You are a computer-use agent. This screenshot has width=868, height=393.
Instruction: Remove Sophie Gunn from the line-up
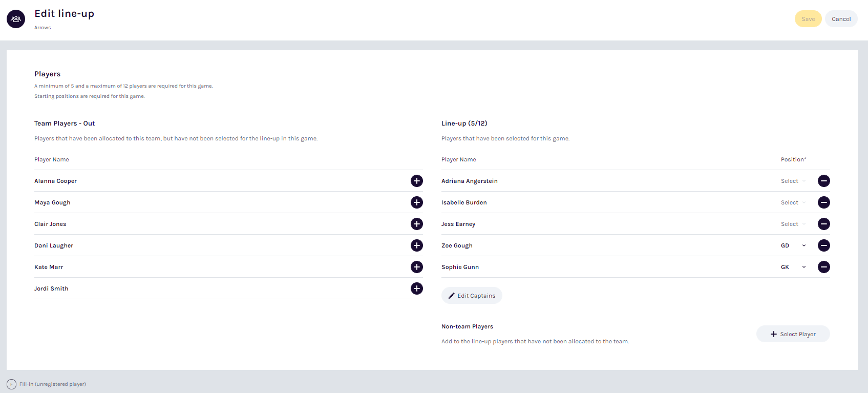[823, 267]
